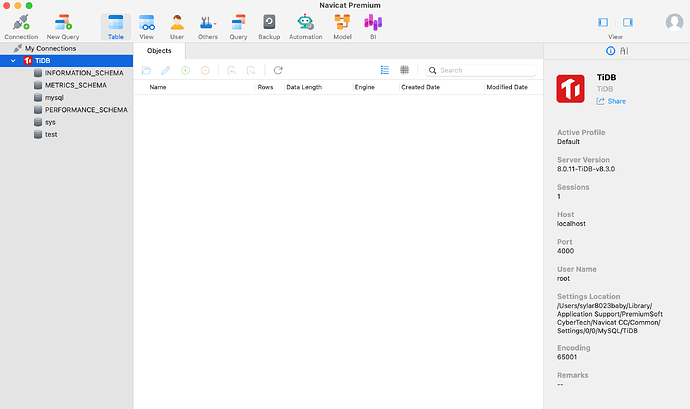Sort by the Engine column header
The width and height of the screenshot is (690, 409).
(365, 87)
